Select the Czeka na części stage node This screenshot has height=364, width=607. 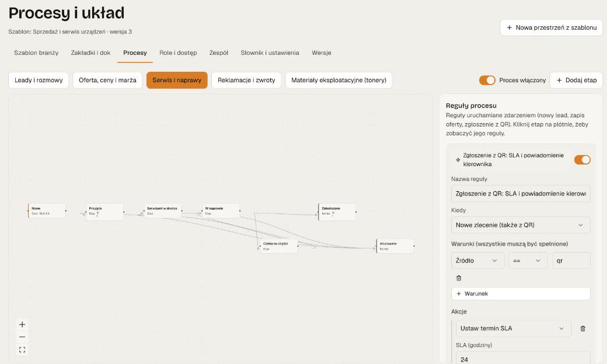(279, 246)
